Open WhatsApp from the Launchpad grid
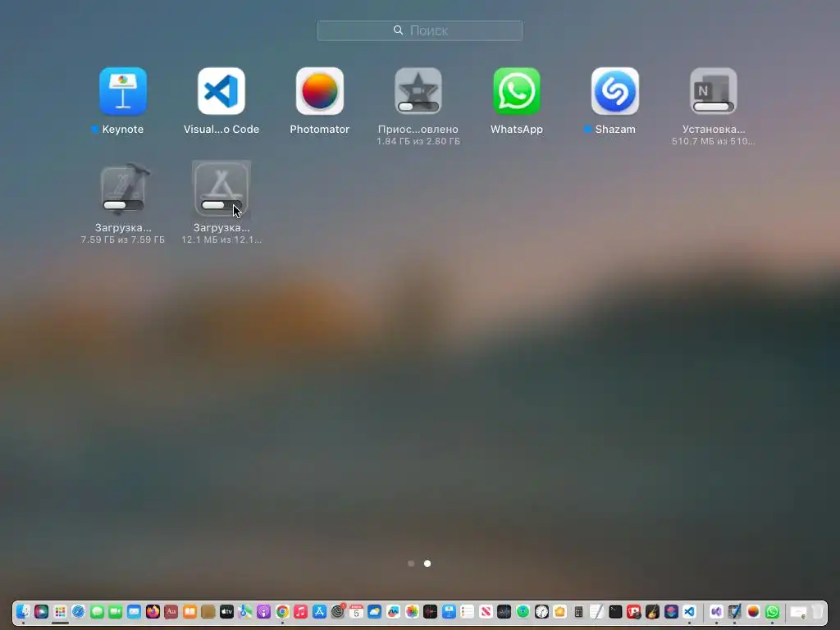840x630 pixels. click(x=517, y=91)
